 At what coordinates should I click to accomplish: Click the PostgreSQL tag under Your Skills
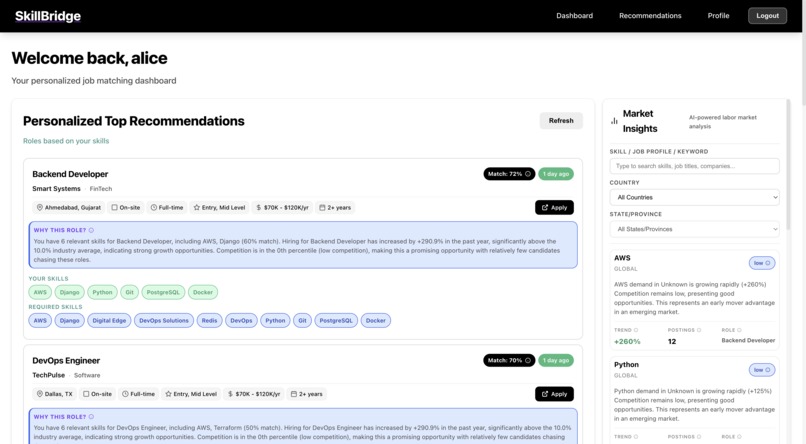[x=163, y=292]
